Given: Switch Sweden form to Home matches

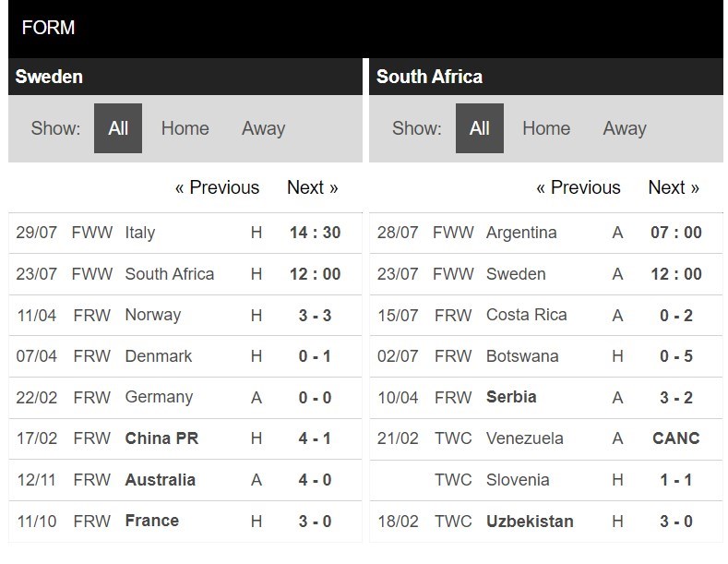Looking at the screenshot, I should click(x=185, y=128).
